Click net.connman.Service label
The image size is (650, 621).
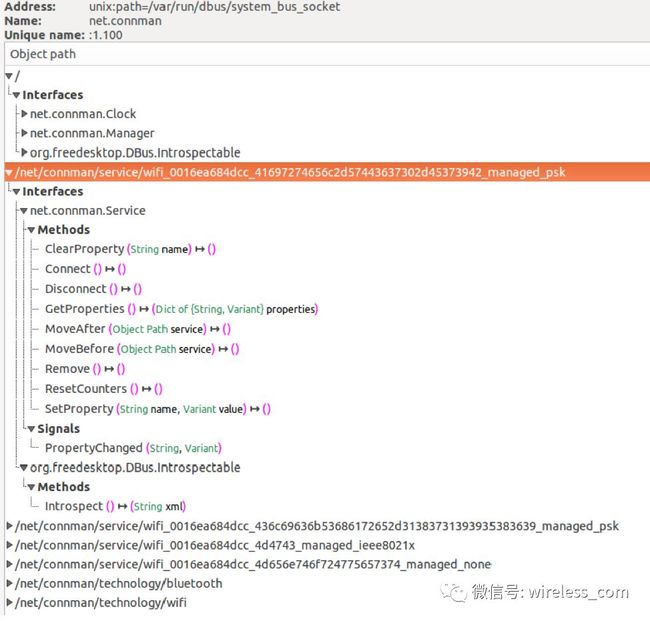coord(87,211)
